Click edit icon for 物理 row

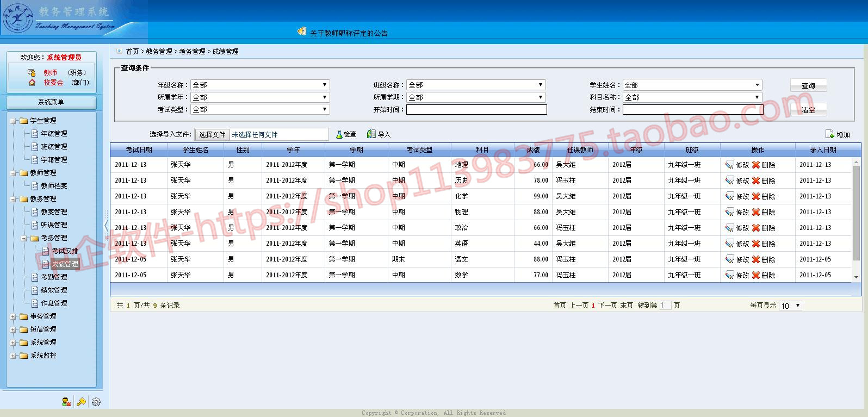pos(730,212)
